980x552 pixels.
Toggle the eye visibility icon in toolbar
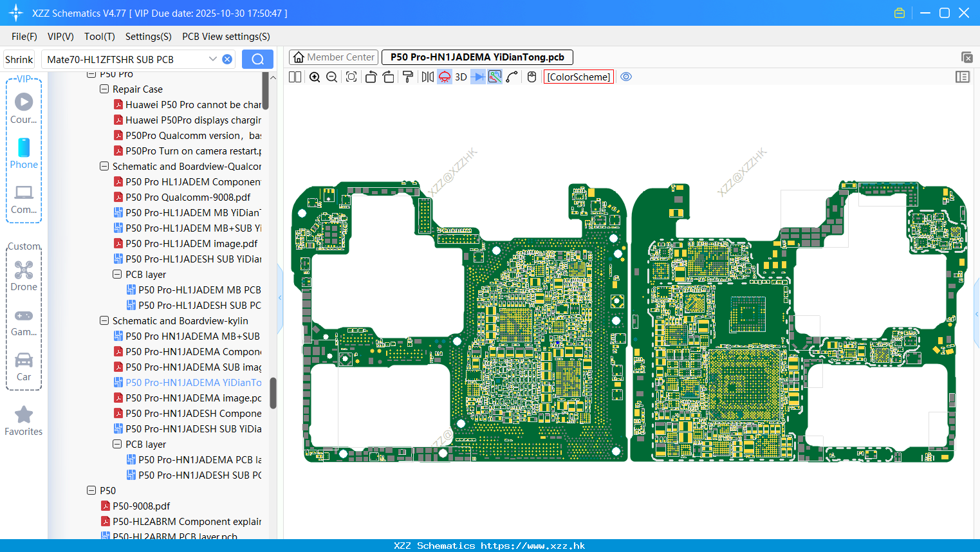click(x=626, y=77)
